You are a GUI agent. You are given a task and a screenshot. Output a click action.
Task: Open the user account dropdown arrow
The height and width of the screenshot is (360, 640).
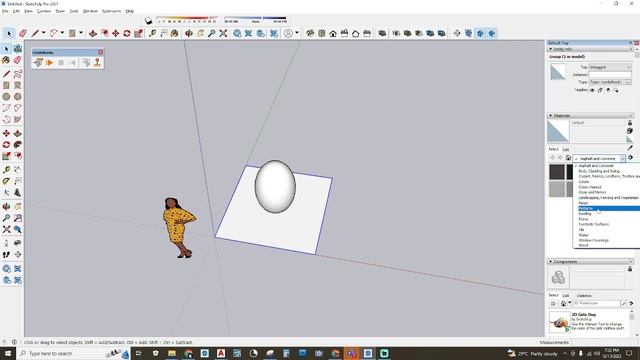[x=297, y=33]
